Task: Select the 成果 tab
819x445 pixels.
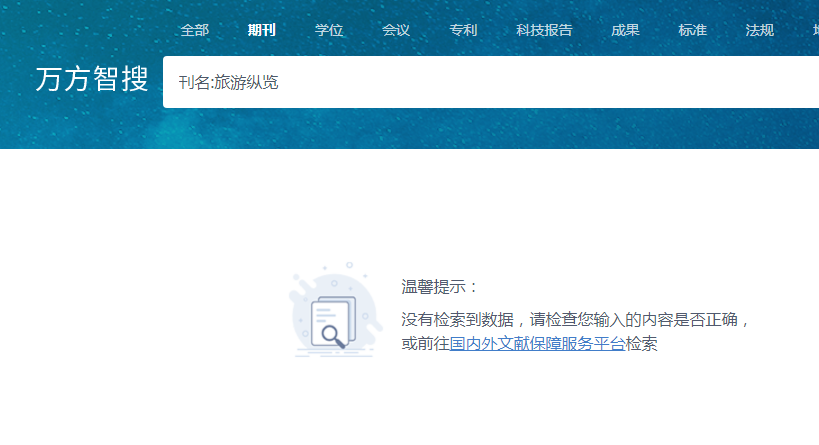Action: [625, 30]
